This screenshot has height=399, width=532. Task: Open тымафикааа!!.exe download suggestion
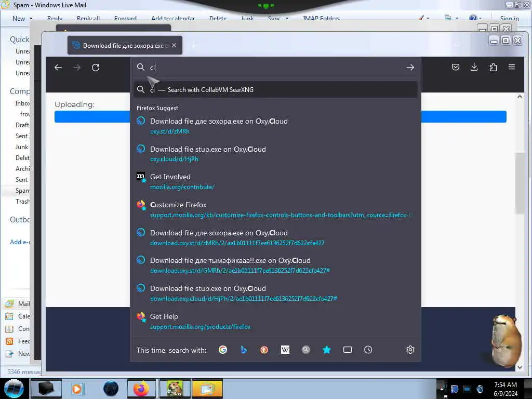275,265
